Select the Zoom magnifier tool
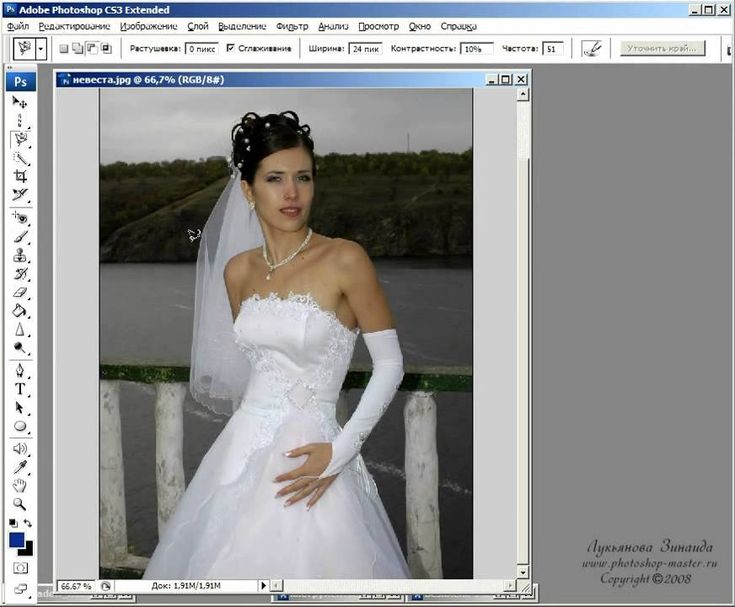Image resolution: width=735 pixels, height=607 pixels. (20, 504)
